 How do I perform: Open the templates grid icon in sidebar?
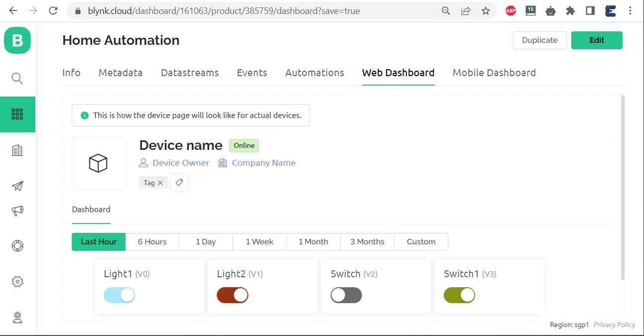click(17, 114)
